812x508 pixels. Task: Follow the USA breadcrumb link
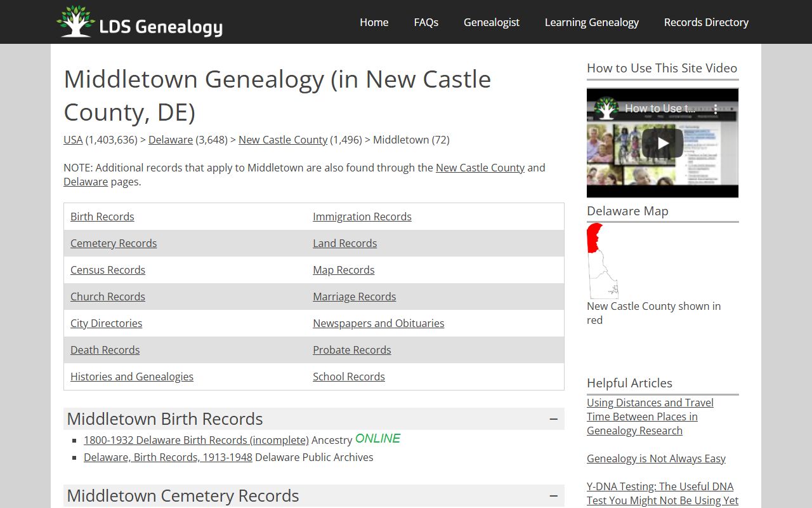click(x=73, y=140)
